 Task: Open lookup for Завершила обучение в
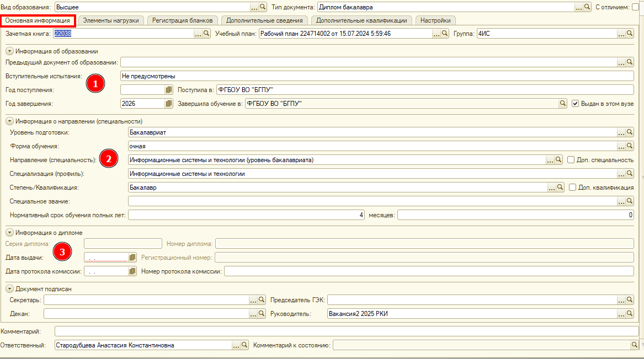[x=563, y=103]
